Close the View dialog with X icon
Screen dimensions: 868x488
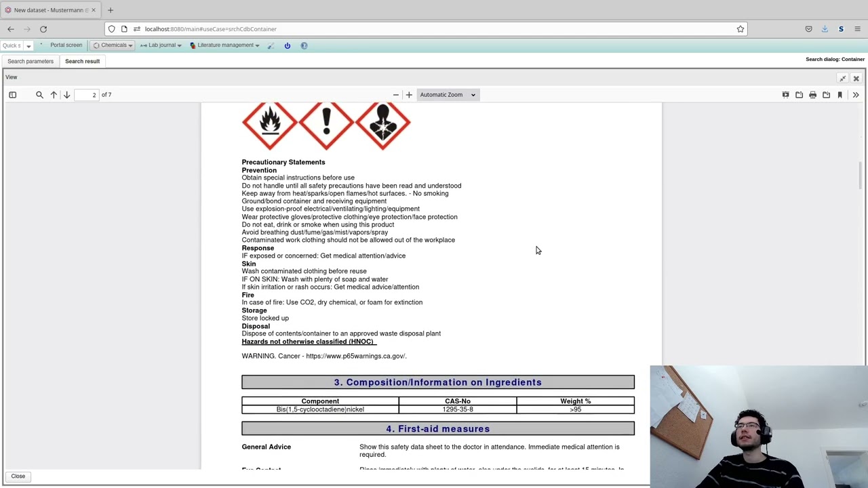856,78
